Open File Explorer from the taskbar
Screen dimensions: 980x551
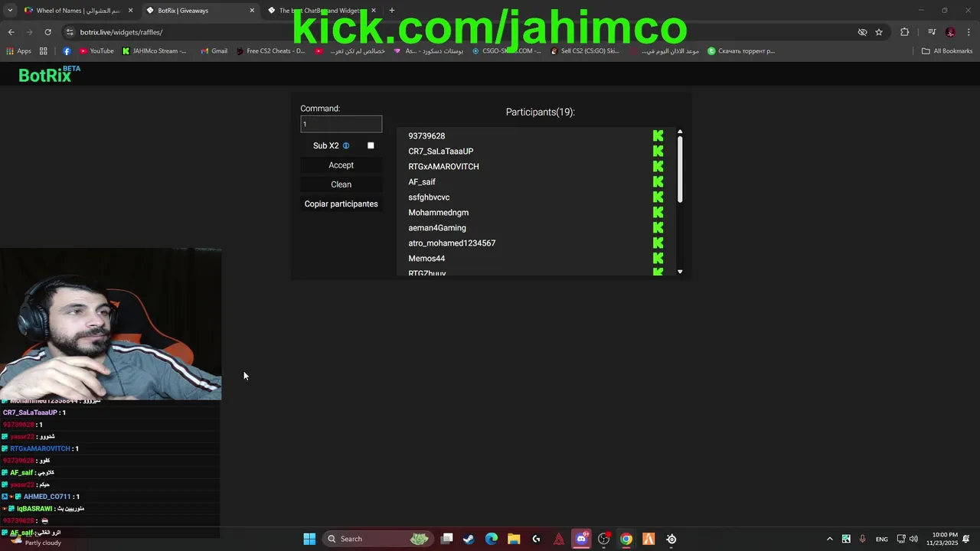514,539
